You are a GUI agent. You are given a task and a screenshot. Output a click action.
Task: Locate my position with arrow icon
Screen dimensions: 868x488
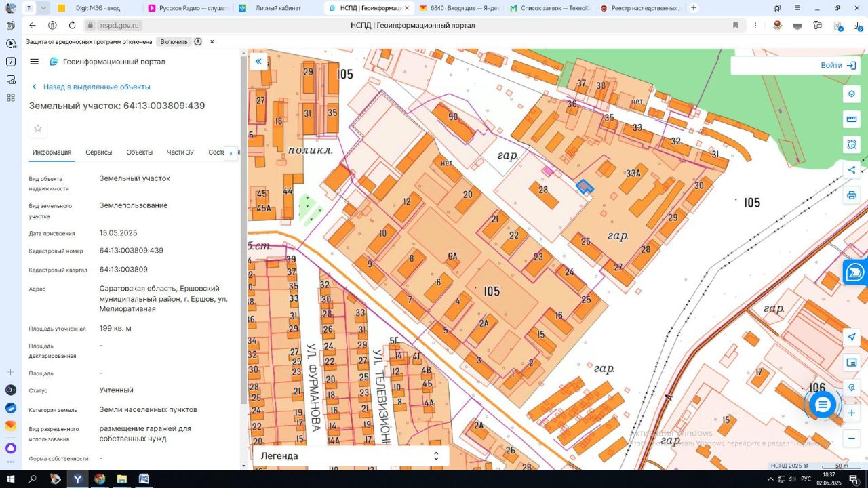point(852,337)
